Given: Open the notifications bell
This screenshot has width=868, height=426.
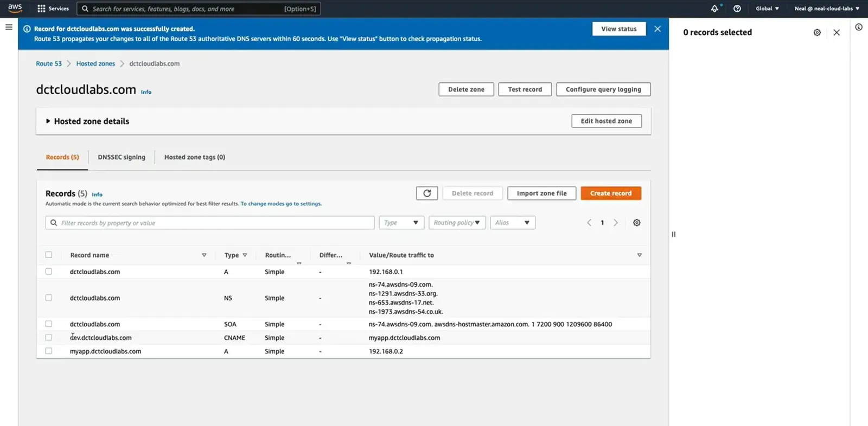Looking at the screenshot, I should click(x=714, y=9).
